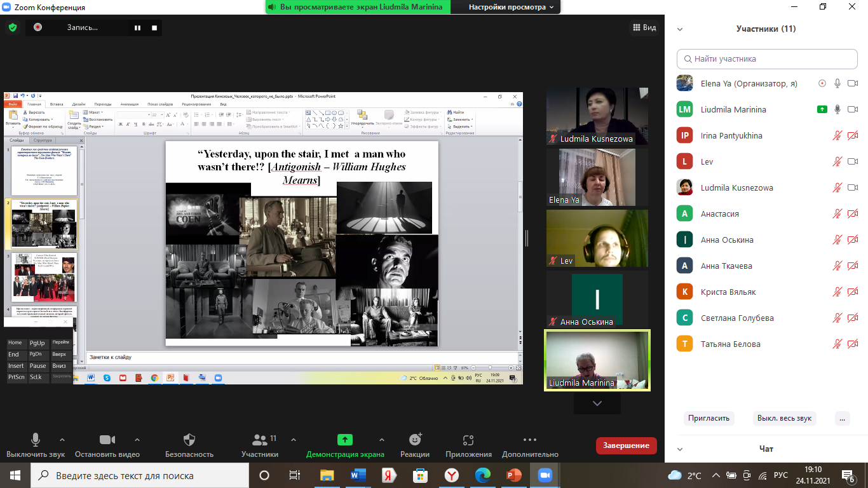Stop the Zoom recording
The width and height of the screenshot is (868, 488).
(154, 27)
